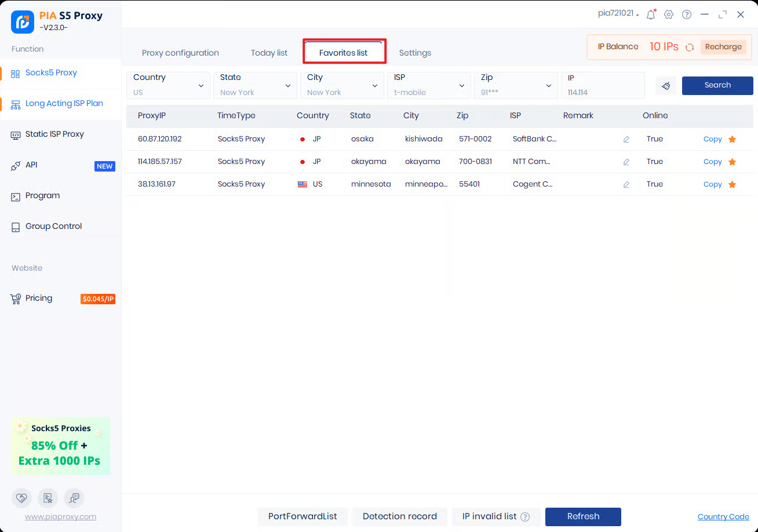Click the help question mark icon

(x=687, y=14)
